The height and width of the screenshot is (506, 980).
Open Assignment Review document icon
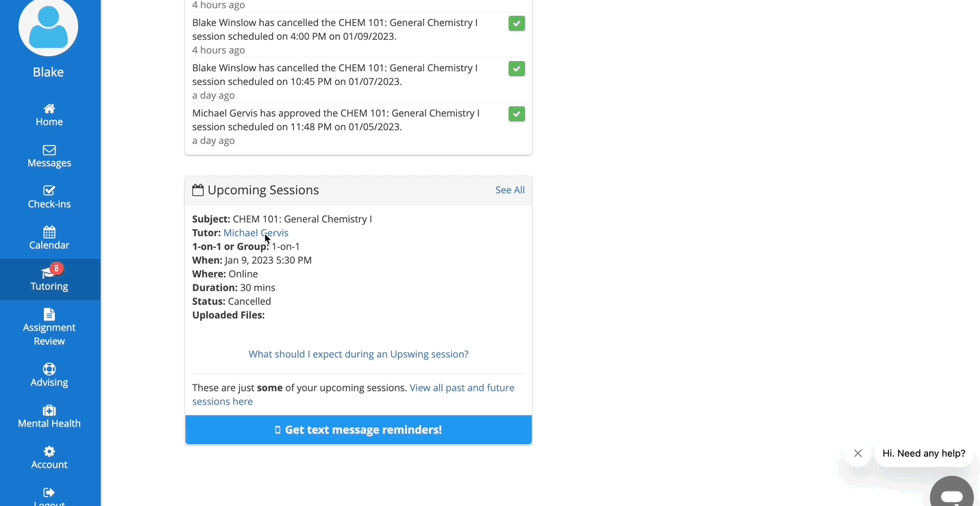49,314
